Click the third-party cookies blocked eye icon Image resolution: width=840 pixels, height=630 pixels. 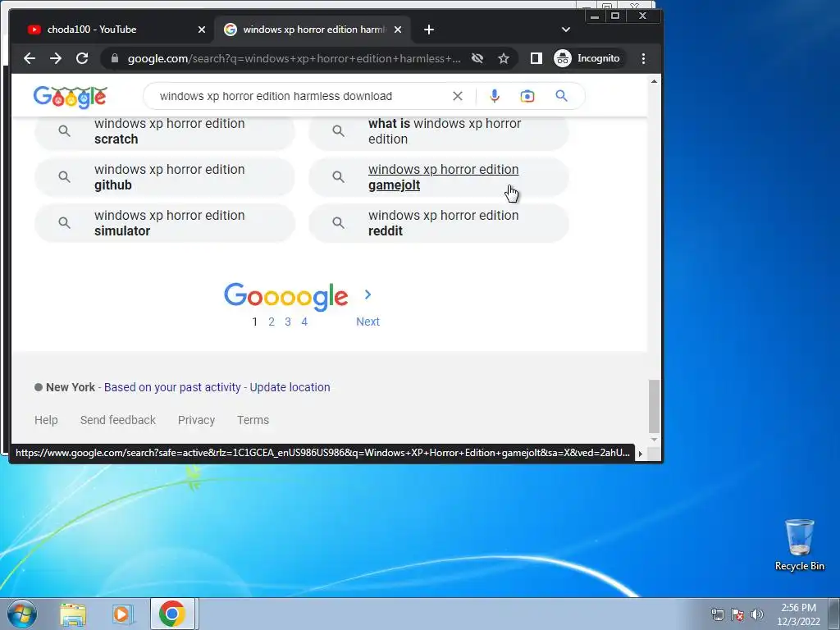point(477,58)
